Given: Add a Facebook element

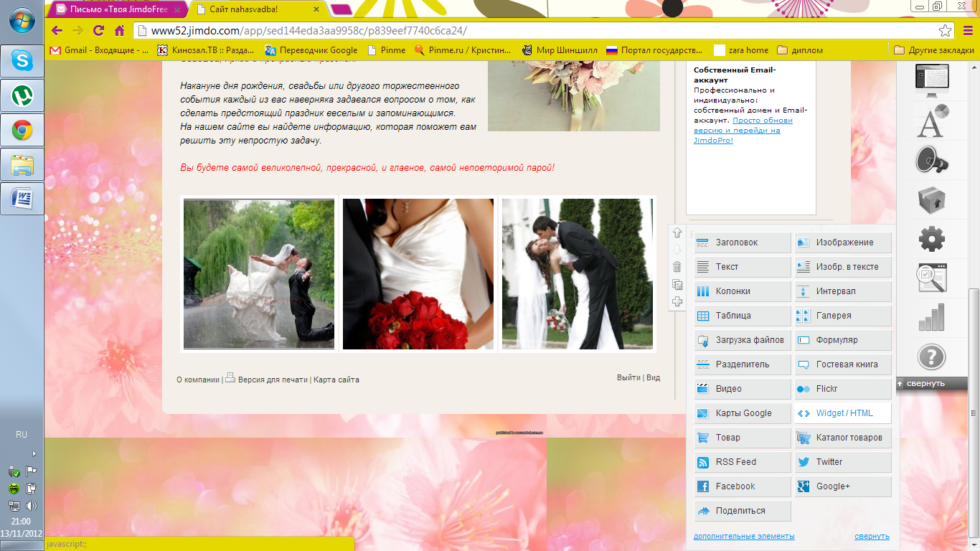Looking at the screenshot, I should tap(743, 486).
